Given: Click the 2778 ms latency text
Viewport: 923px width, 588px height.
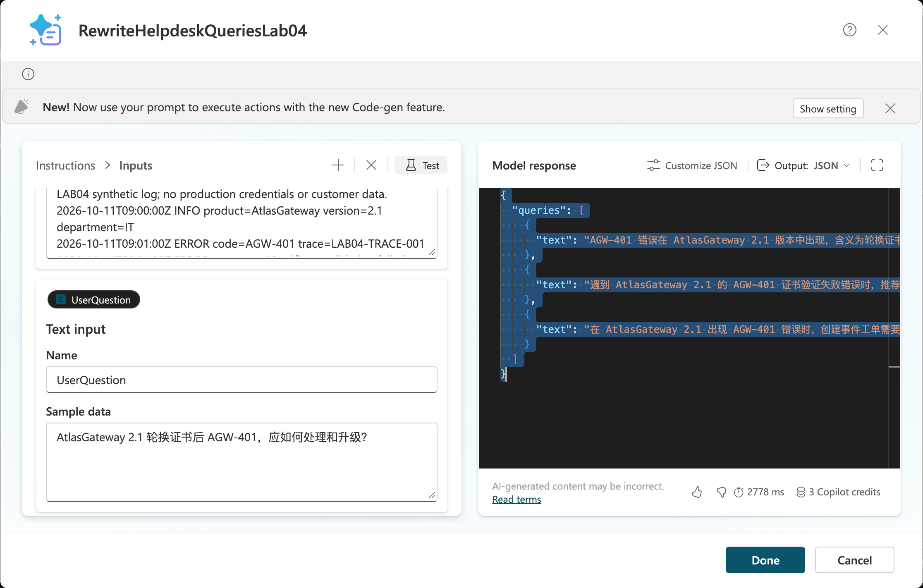Looking at the screenshot, I should point(765,492).
